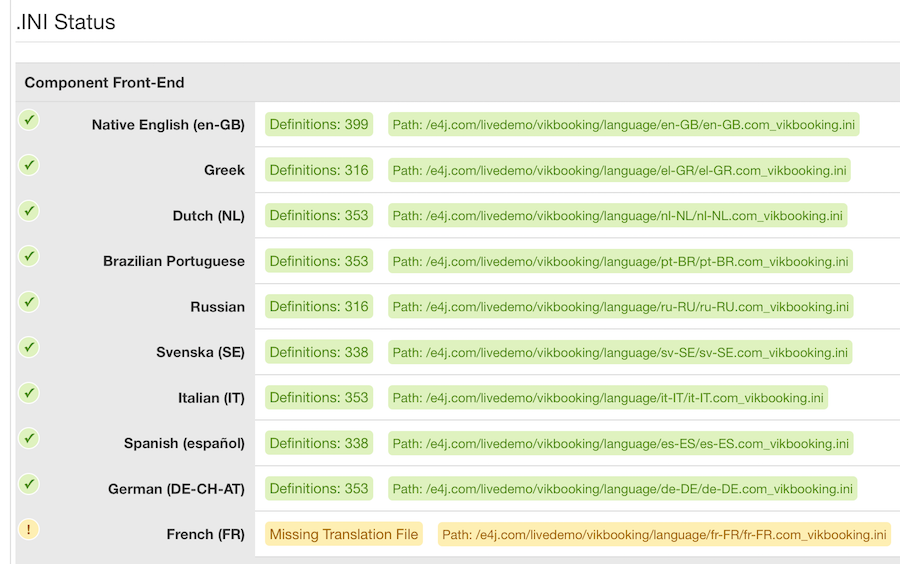Screen dimensions: 900x564
Task: Click the yellow warning icon beside French
Action: coord(29,530)
